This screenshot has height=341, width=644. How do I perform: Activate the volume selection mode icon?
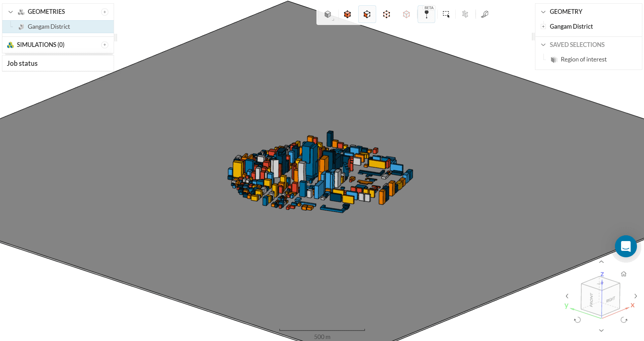(347, 14)
